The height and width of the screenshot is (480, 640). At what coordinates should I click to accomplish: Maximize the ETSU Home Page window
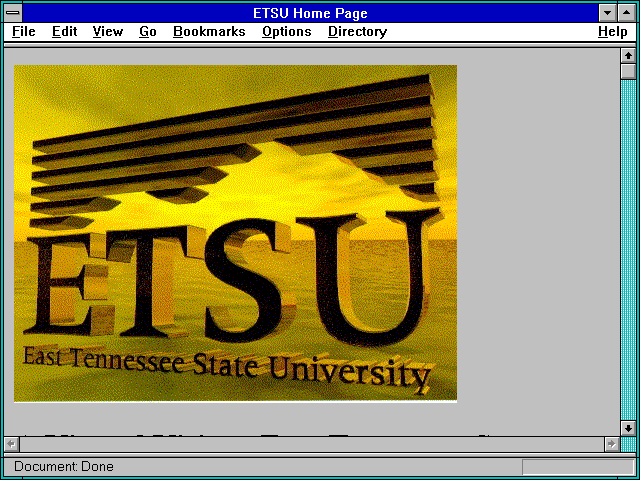coord(627,13)
